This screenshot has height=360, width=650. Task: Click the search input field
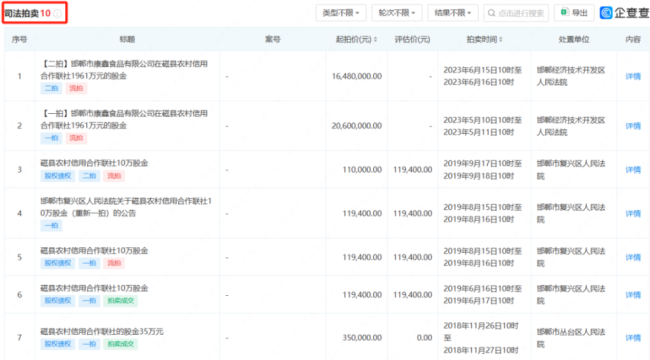[x=516, y=13]
